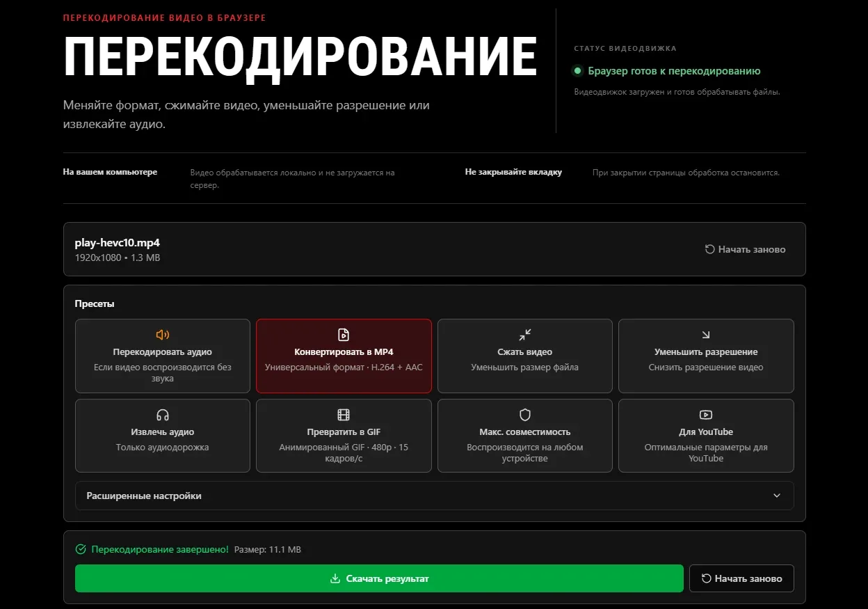868x609 pixels.
Task: Click description Воспроизводится на любом устройстве
Action: point(525,453)
